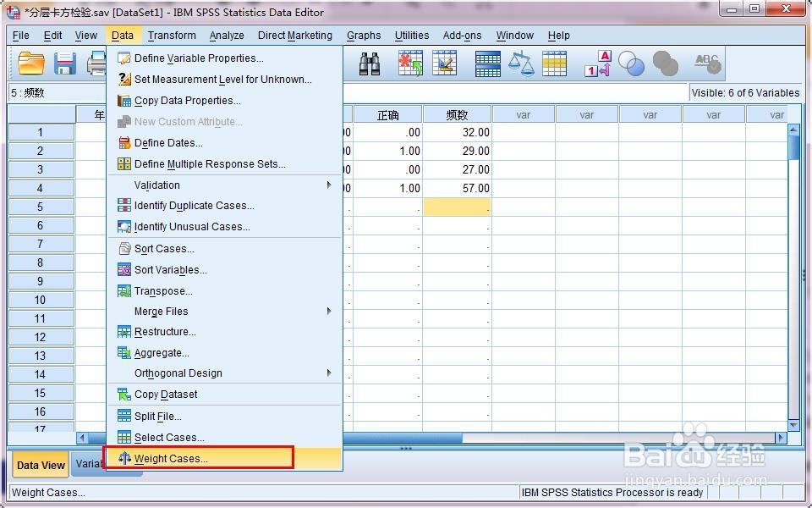Choose Sort Cases menu entry
The width and height of the screenshot is (812, 508).
tap(223, 249)
